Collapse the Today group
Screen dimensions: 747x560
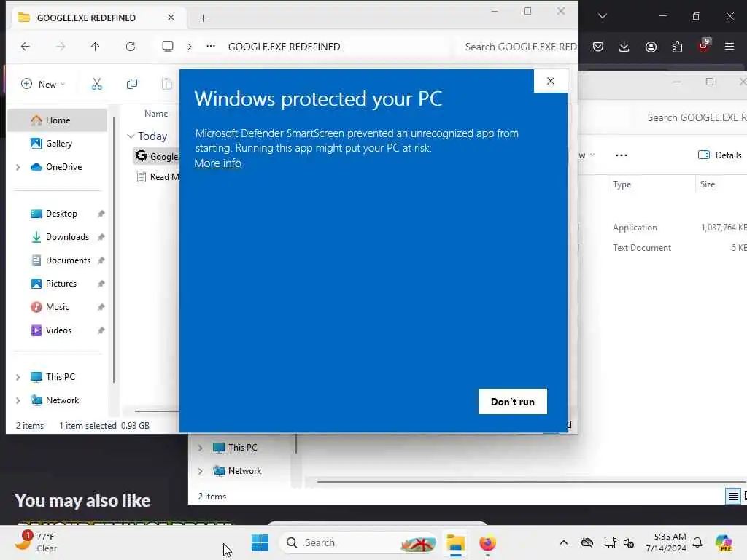[x=131, y=136]
